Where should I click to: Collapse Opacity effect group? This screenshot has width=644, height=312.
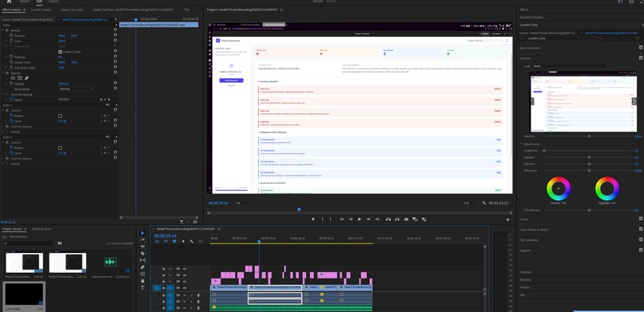[x=4, y=73]
